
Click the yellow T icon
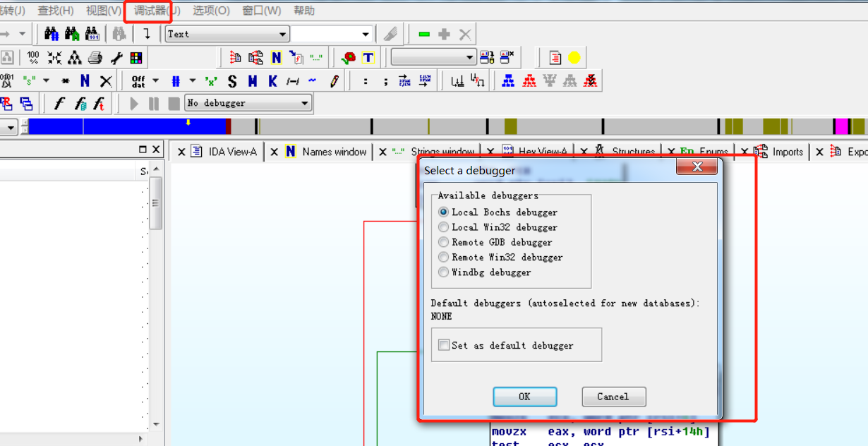tap(368, 58)
